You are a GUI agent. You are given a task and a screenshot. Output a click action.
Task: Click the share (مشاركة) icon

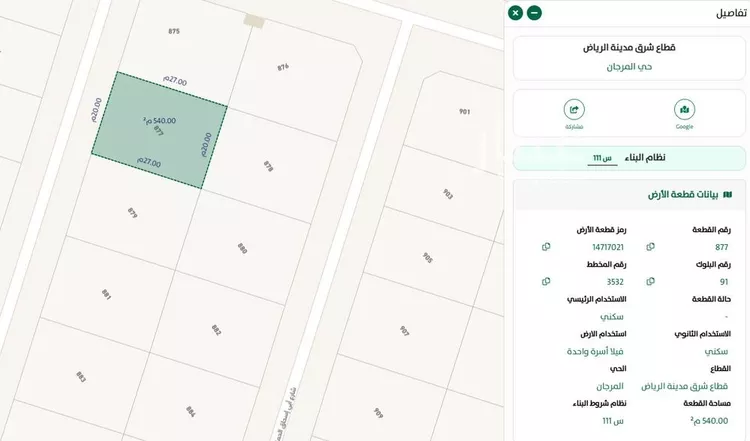574,110
